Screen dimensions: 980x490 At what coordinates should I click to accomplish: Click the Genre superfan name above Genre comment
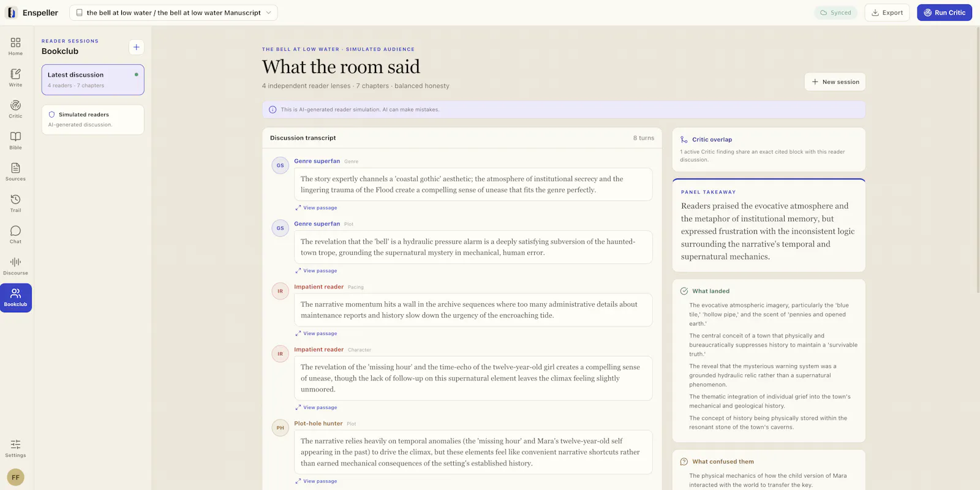(317, 161)
